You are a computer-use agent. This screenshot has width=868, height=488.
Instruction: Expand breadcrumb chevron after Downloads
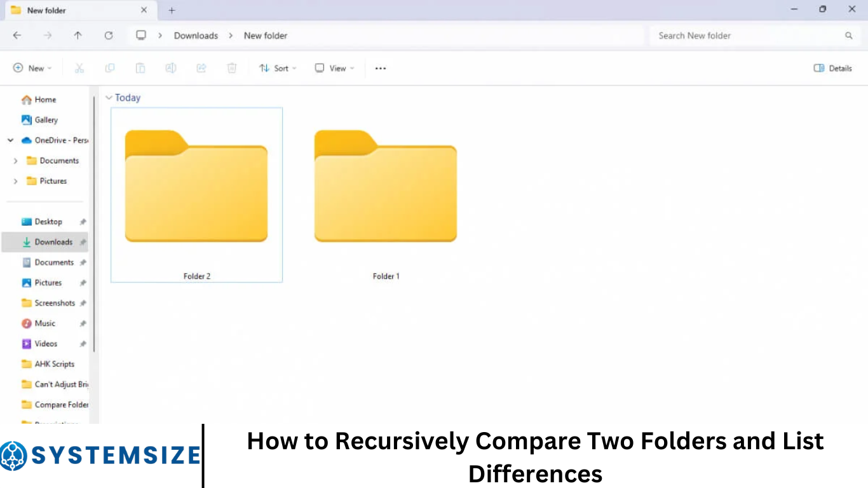pos(231,36)
